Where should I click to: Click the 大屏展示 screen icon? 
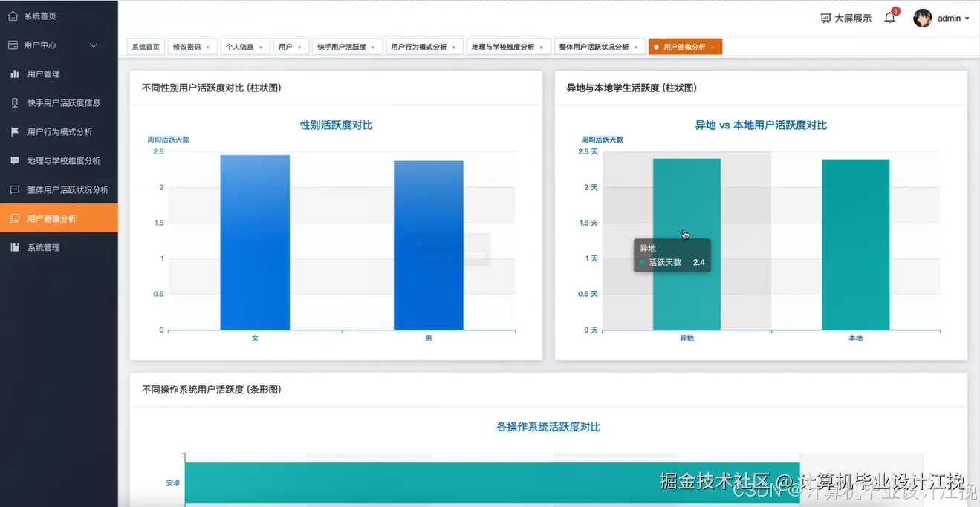click(825, 19)
